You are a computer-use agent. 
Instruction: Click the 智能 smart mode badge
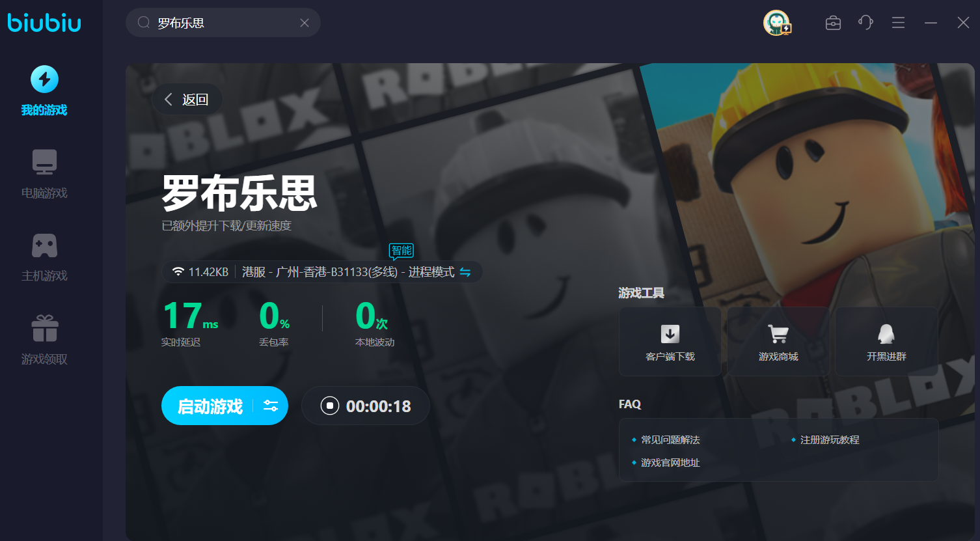coord(401,251)
